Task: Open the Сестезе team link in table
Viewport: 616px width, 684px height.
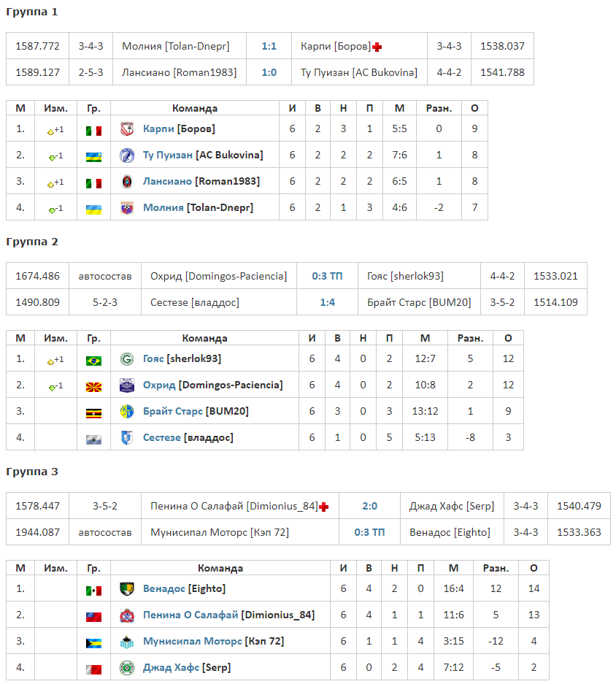Action: coord(162,437)
